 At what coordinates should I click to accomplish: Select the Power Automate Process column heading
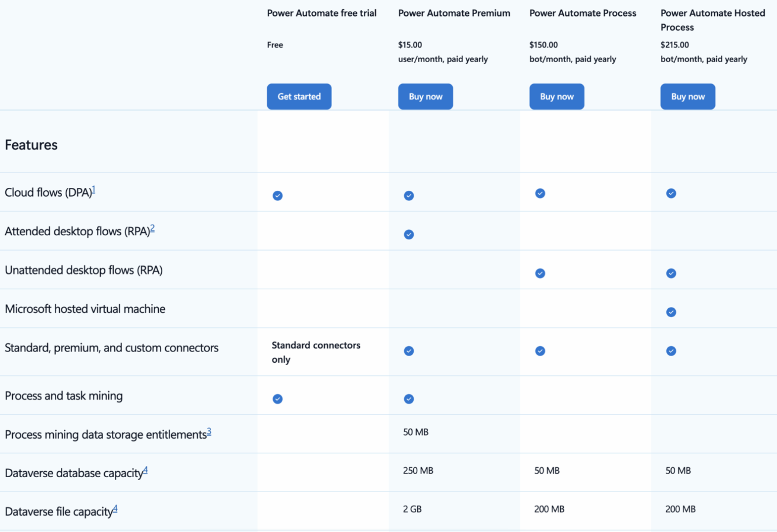[583, 13]
